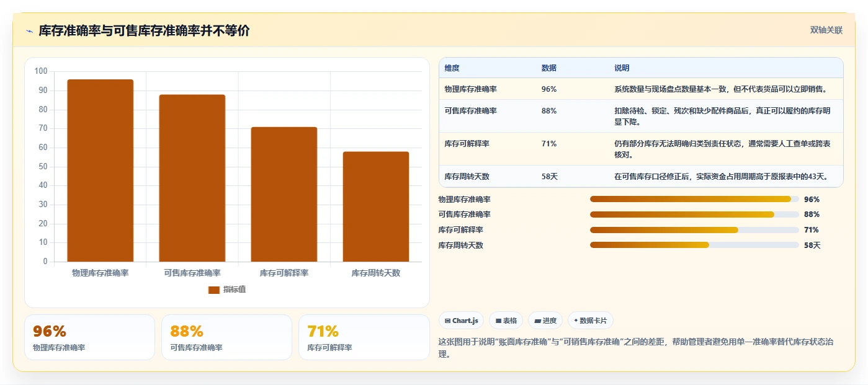Click the 库存周转天数 label left of the progress bar
This screenshot has height=385, width=868.
click(x=461, y=246)
